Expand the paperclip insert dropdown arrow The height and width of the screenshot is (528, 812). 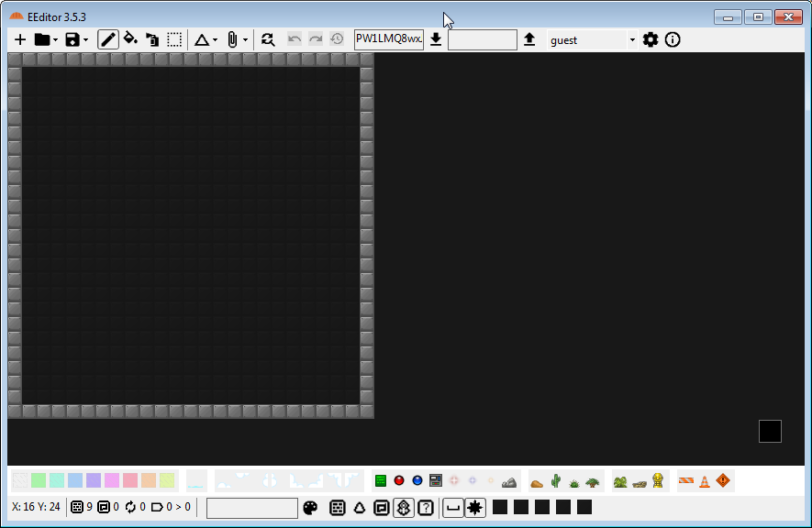pyautogui.click(x=246, y=40)
